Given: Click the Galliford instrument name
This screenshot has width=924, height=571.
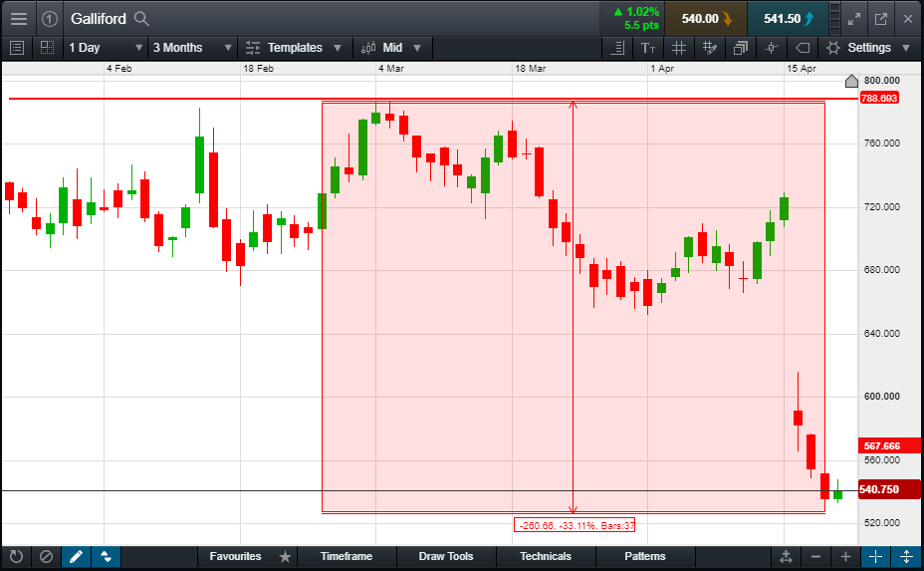Looking at the screenshot, I should (99, 19).
